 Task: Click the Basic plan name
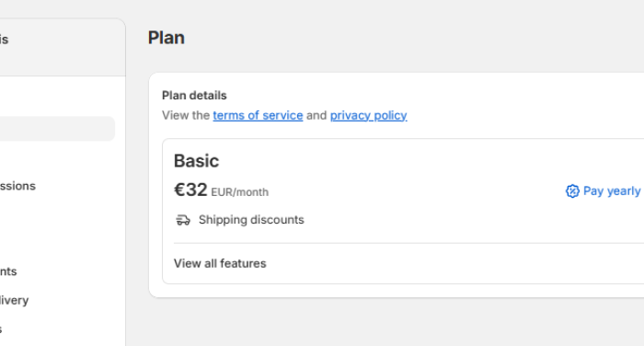(196, 161)
